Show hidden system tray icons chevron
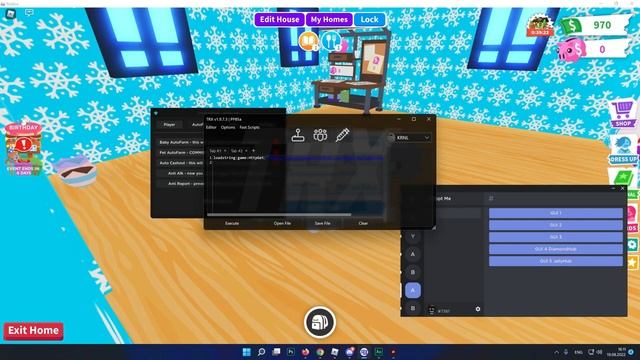Screen dimensions: 640x360 pyautogui.click(x=556, y=352)
